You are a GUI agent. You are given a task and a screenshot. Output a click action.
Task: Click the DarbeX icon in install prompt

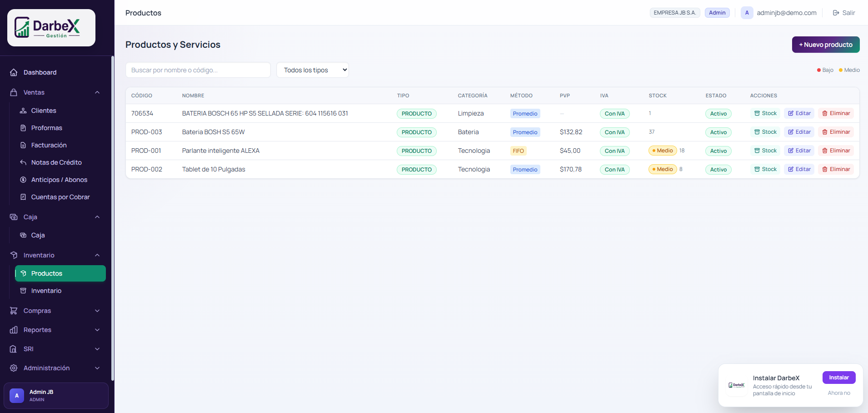[737, 385]
